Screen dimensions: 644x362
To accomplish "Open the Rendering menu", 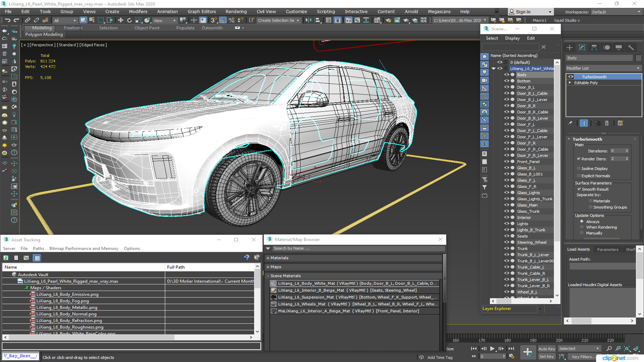I will (x=236, y=11).
